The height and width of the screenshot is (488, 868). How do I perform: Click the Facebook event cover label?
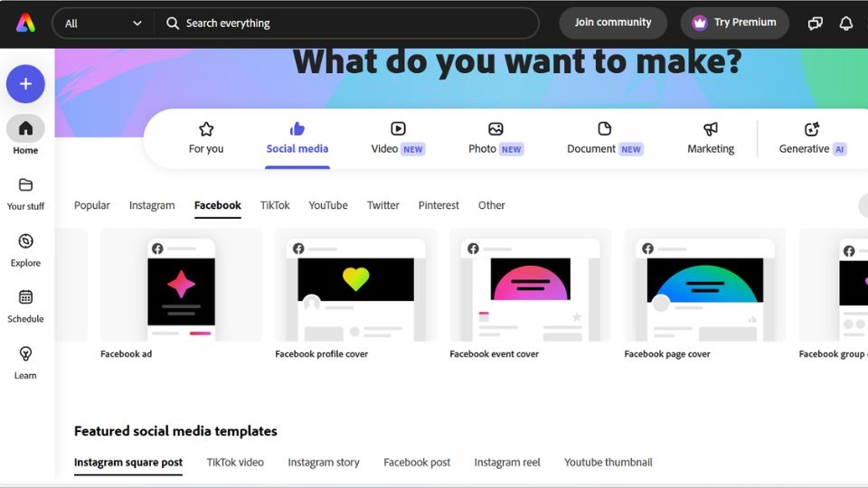pos(495,354)
